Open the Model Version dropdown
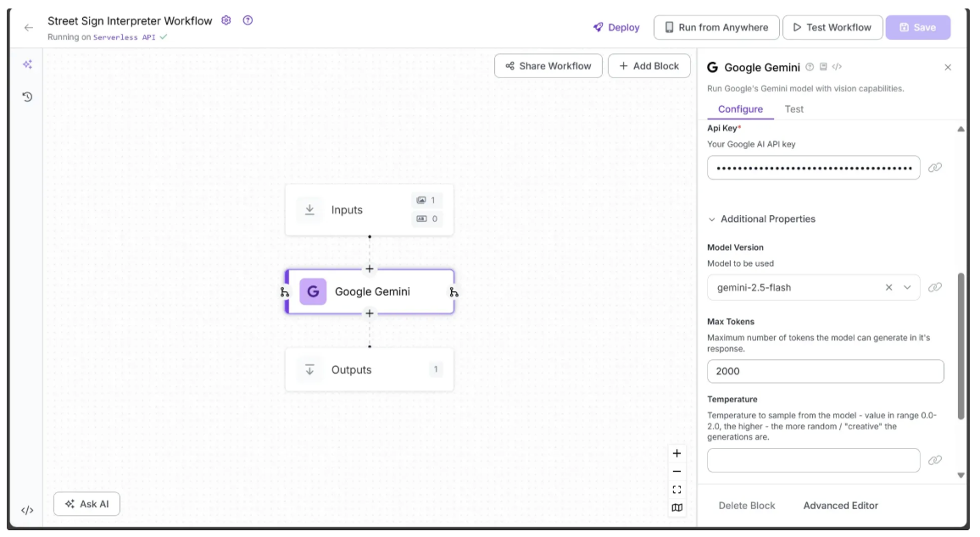 click(x=907, y=287)
